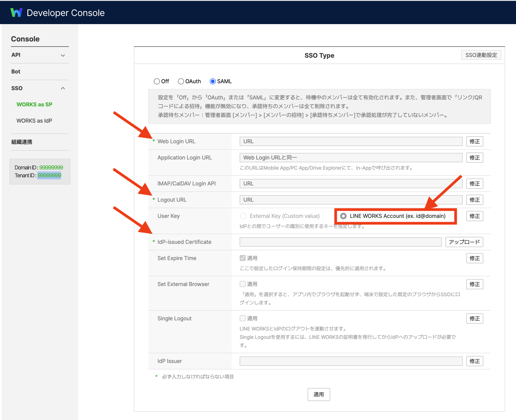516x420 pixels.
Task: Click the Application Login URL label
Action: click(184, 158)
